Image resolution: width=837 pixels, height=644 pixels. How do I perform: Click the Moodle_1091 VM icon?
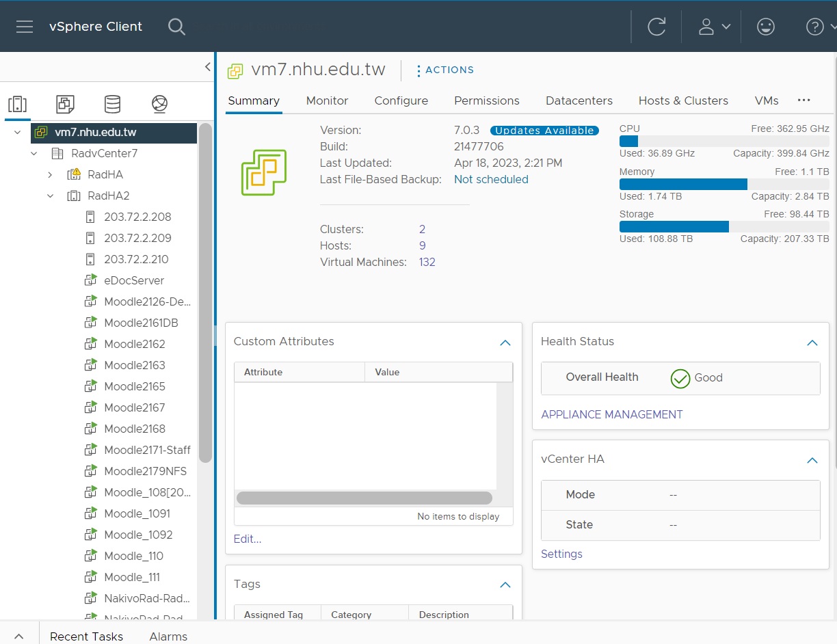click(90, 513)
